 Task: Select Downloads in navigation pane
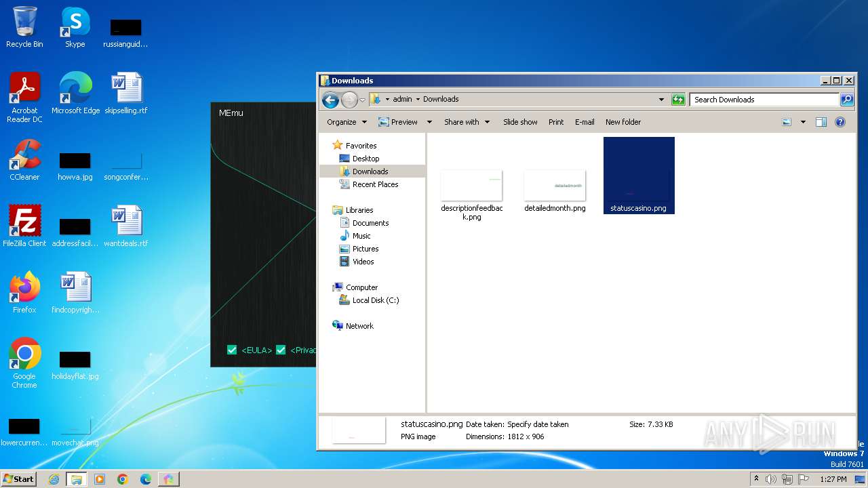[370, 171]
